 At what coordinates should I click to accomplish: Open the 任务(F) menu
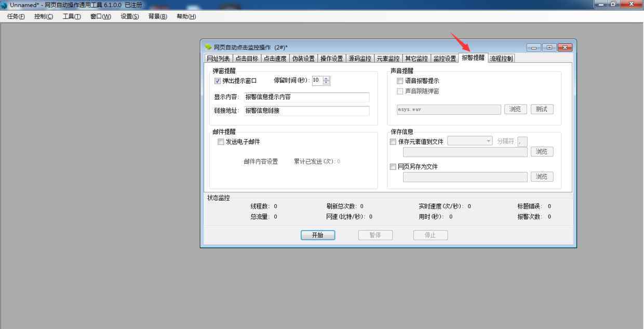click(16, 17)
